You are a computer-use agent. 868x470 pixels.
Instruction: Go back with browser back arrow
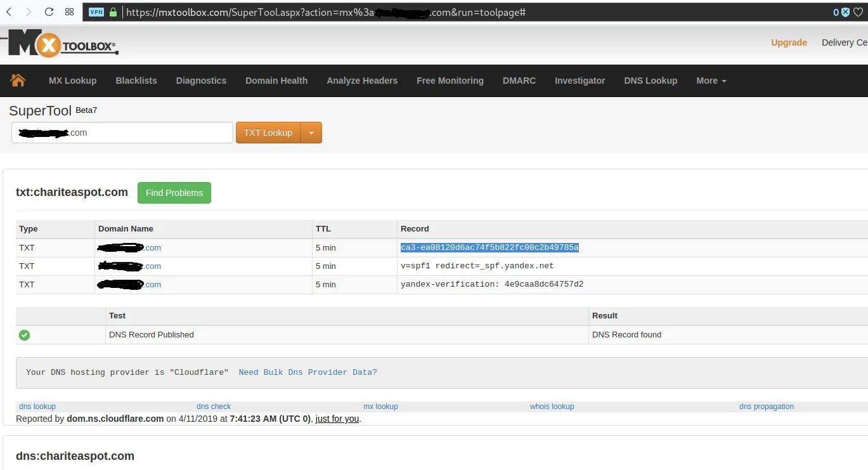tap(8, 11)
